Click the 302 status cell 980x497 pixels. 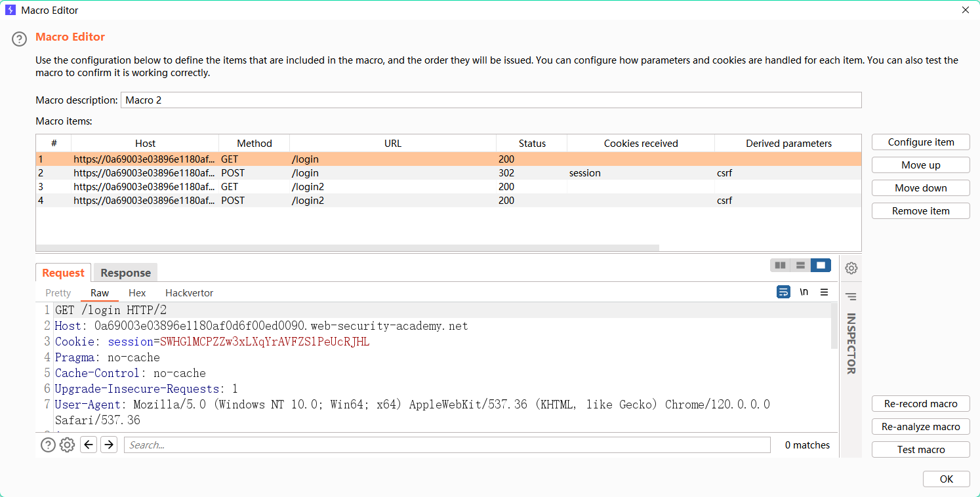532,173
